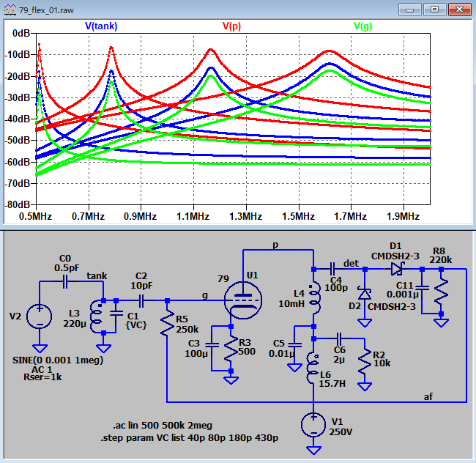Click the 250V value of V1
The height and width of the screenshot is (463, 476).
[x=341, y=431]
